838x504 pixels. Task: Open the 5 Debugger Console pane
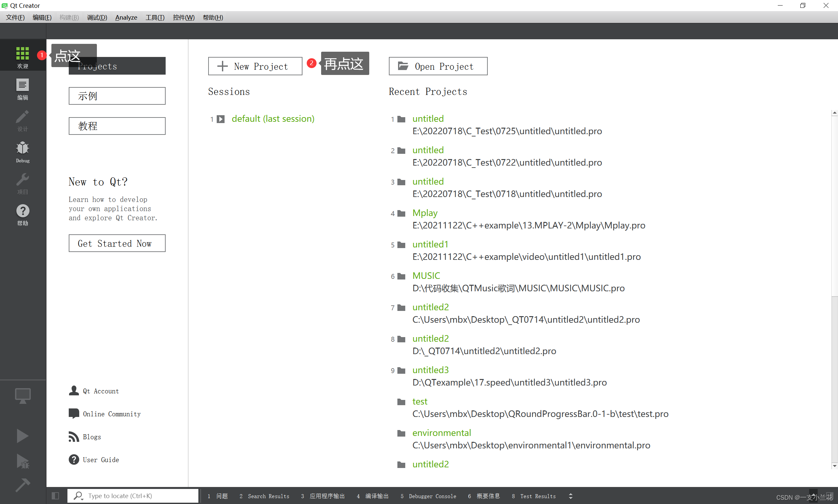pyautogui.click(x=428, y=496)
